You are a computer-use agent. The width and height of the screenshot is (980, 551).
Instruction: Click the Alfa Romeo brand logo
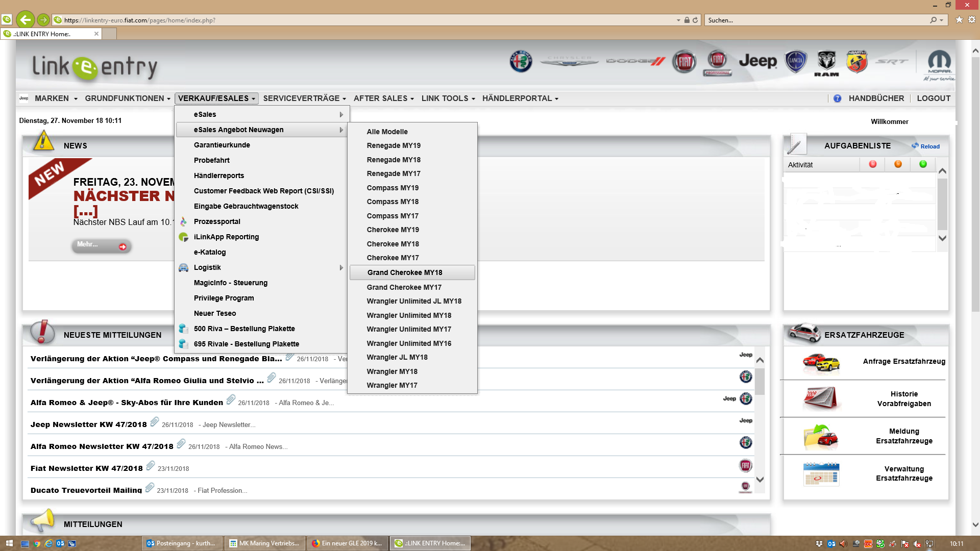521,62
